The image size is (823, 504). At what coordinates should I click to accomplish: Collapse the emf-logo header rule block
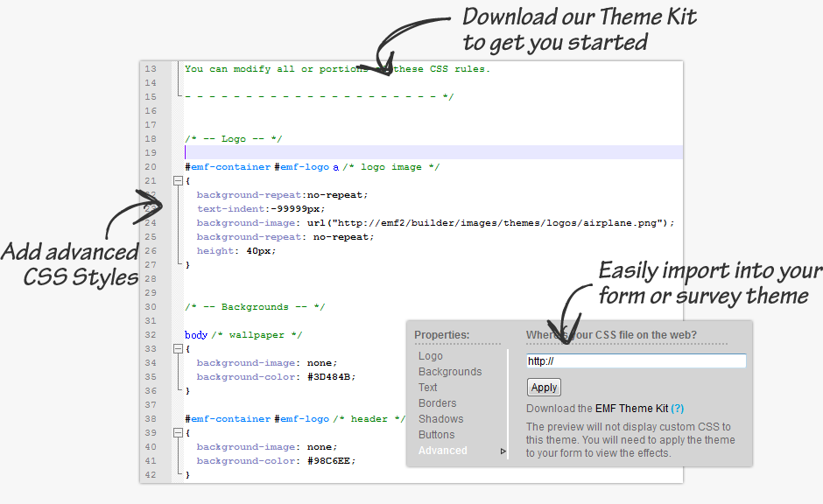point(179,432)
